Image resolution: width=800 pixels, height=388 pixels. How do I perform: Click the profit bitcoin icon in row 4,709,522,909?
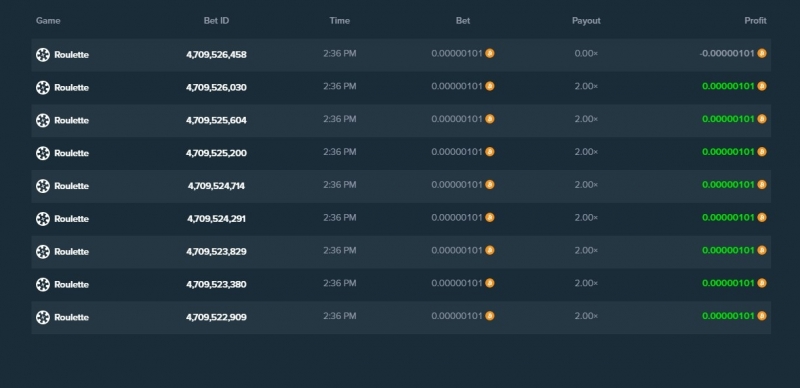point(762,316)
